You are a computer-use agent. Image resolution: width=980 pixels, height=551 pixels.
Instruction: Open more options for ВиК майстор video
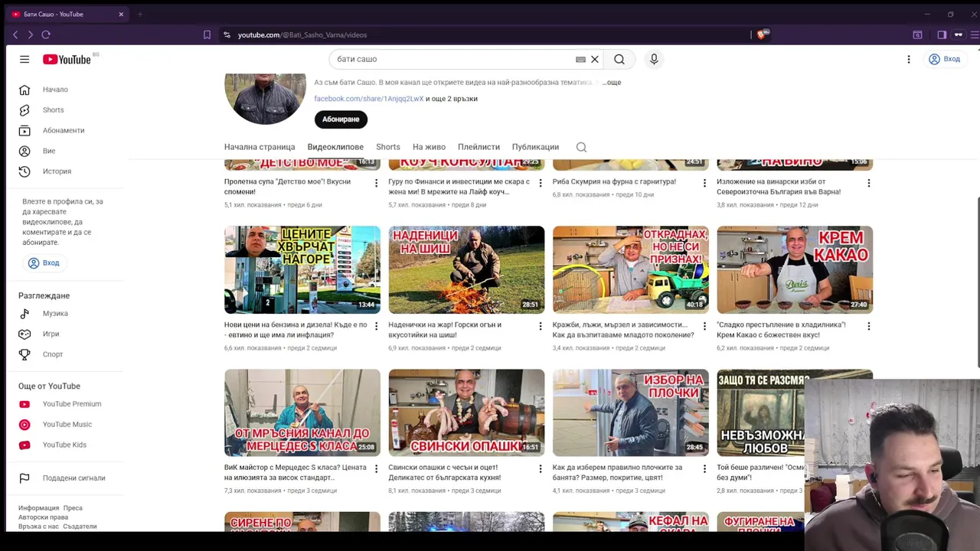(376, 468)
